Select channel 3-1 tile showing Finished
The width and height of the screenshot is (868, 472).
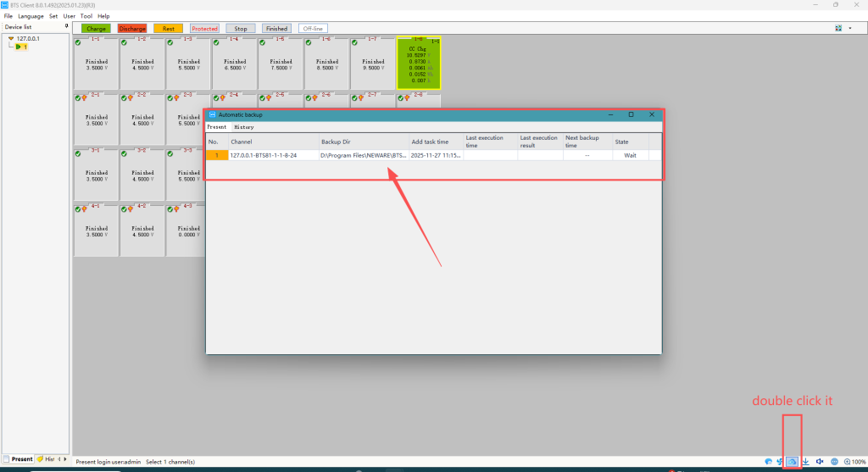click(96, 175)
